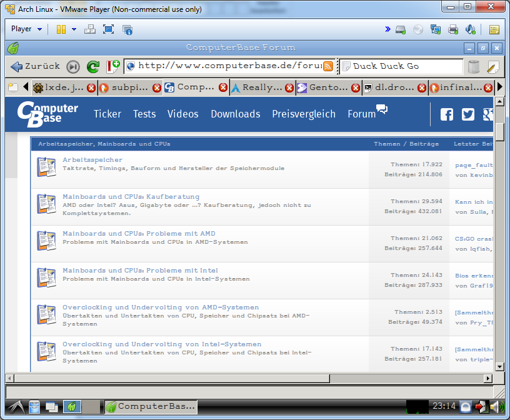Click the VMware network adapter icon
This screenshot has width=510, height=420.
436,29
